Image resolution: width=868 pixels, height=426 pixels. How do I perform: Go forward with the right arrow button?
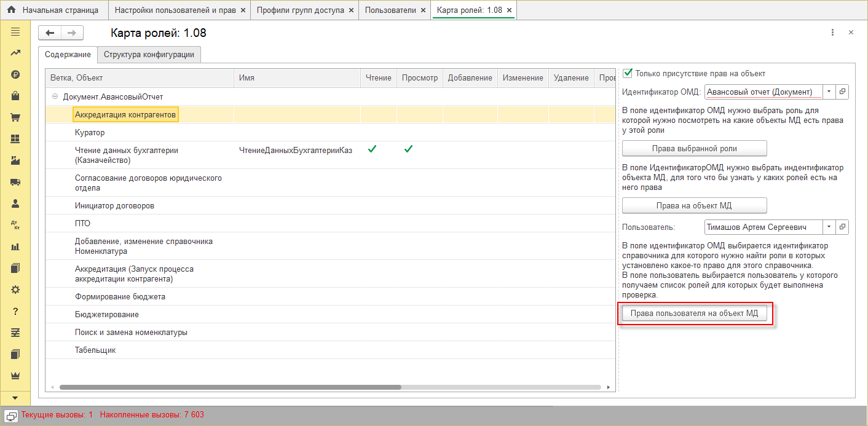click(72, 33)
